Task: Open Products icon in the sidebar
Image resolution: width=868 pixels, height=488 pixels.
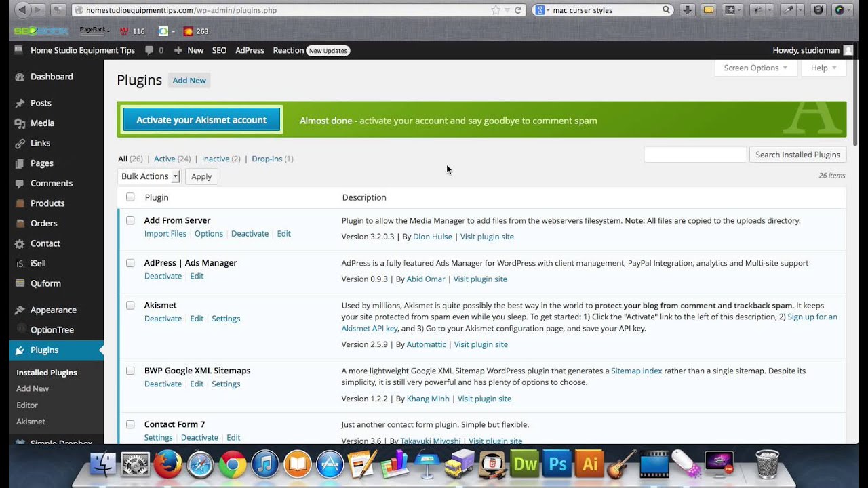Action: point(20,203)
